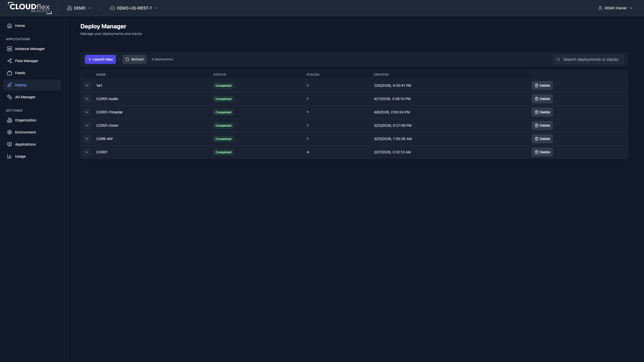
Task: Open the DEMO Owner user menu
Action: coord(615,8)
